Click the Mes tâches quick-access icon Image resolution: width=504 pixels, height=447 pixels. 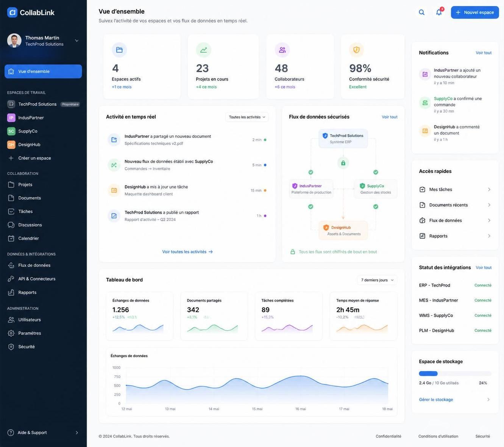tap(423, 190)
